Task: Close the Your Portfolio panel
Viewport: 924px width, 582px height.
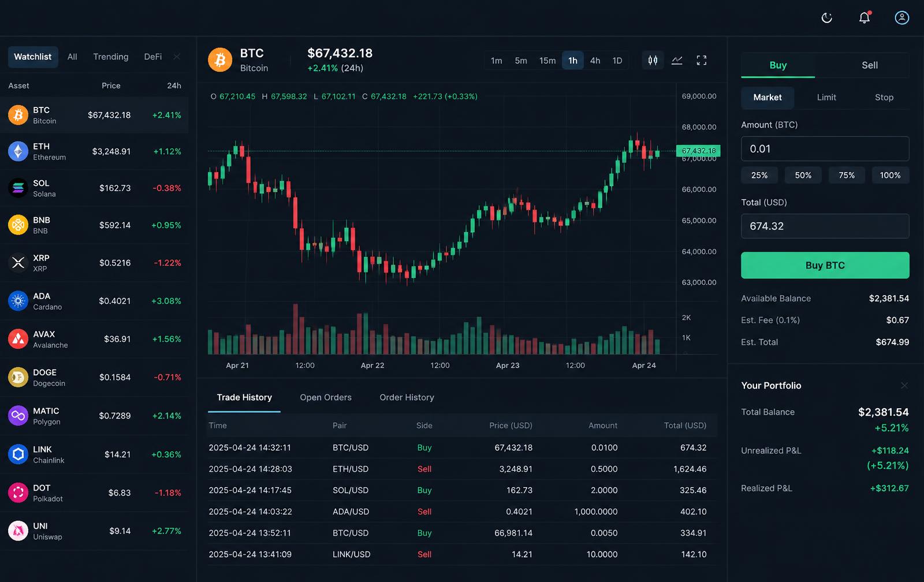Action: click(x=904, y=385)
